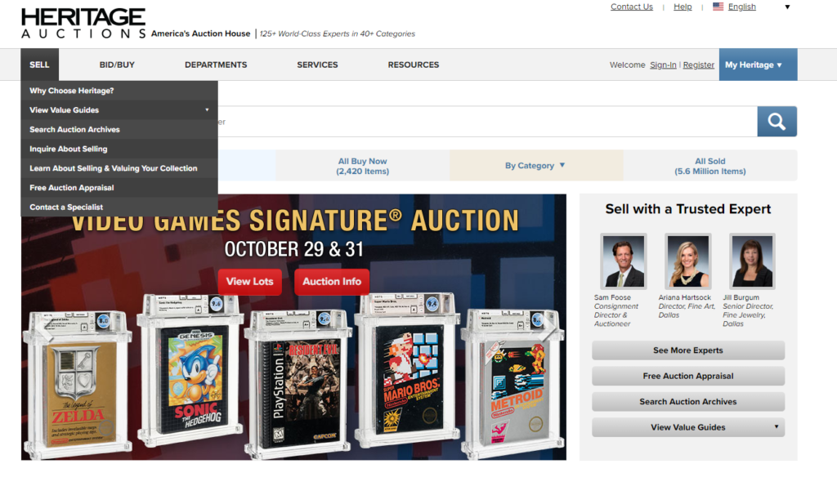Click the Auction Info button
Image resolution: width=837 pixels, height=504 pixels.
click(x=332, y=282)
